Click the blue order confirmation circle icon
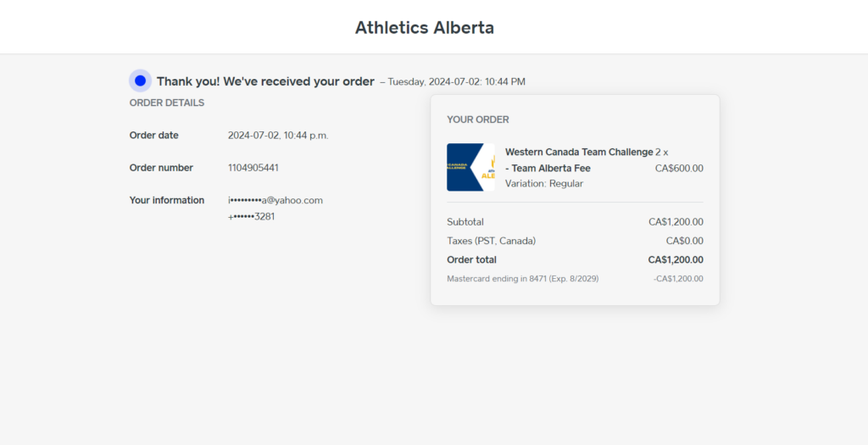This screenshot has width=868, height=445. pyautogui.click(x=140, y=81)
